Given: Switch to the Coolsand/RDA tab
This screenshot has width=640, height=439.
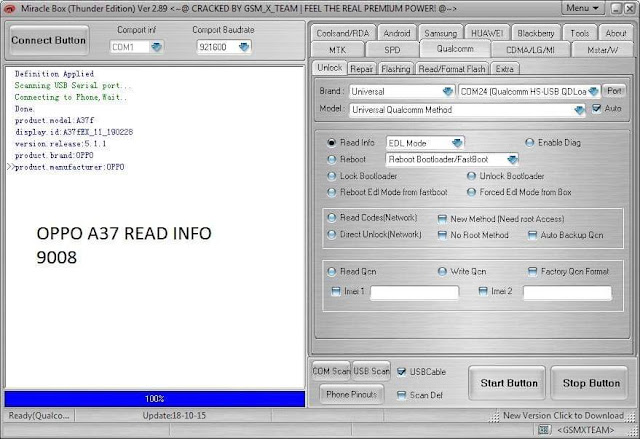Looking at the screenshot, I should (342, 33).
